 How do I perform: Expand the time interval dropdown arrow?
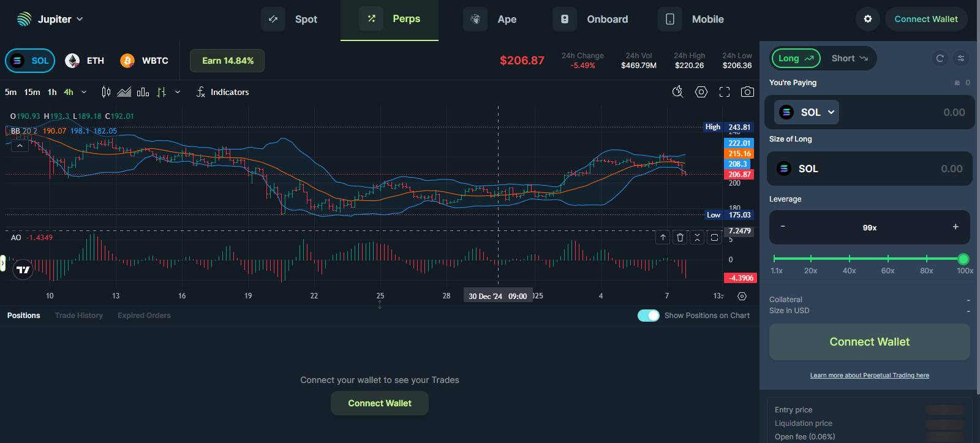[84, 92]
